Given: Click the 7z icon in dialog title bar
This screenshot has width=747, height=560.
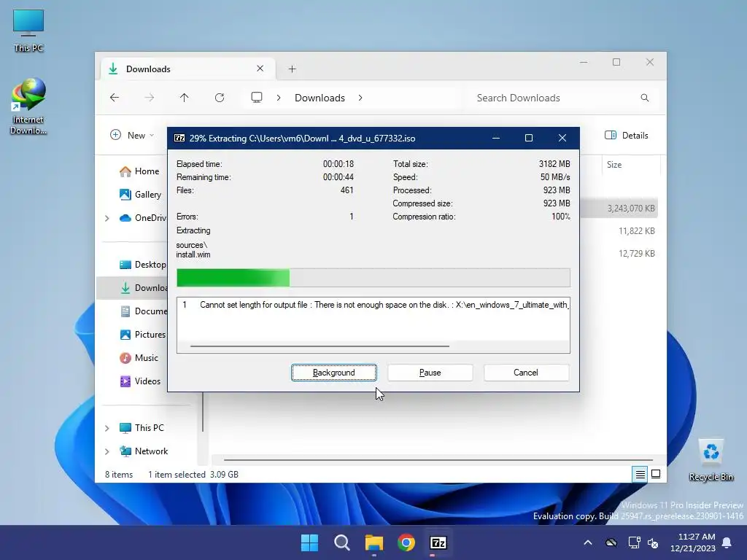Looking at the screenshot, I should [x=179, y=138].
